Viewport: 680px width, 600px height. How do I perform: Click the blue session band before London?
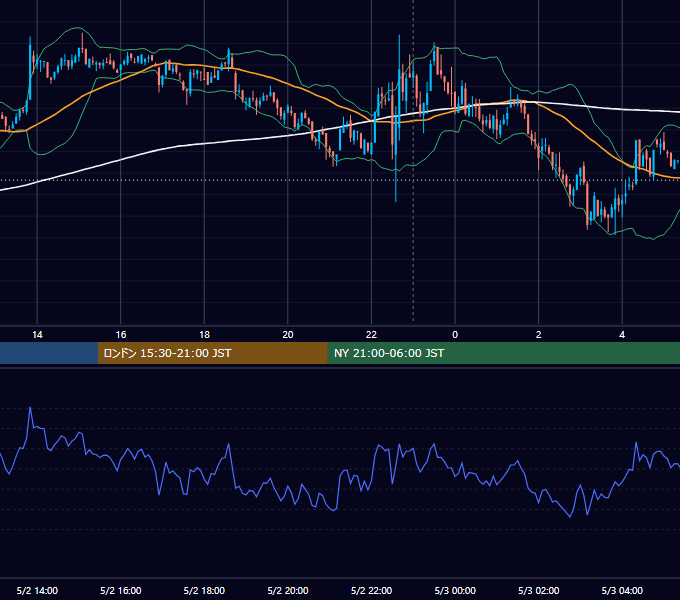pyautogui.click(x=49, y=353)
